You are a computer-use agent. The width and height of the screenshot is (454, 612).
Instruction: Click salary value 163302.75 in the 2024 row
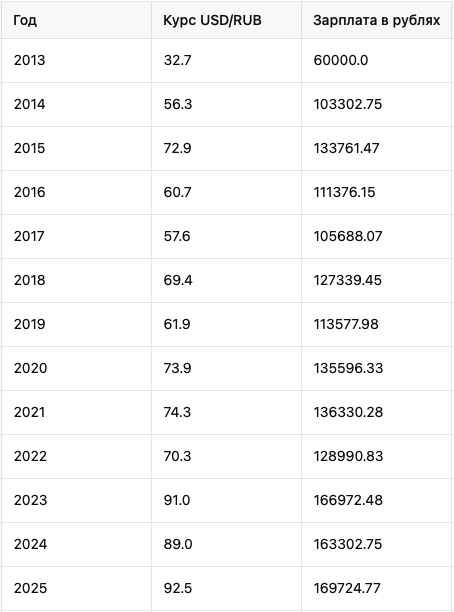tap(376, 544)
